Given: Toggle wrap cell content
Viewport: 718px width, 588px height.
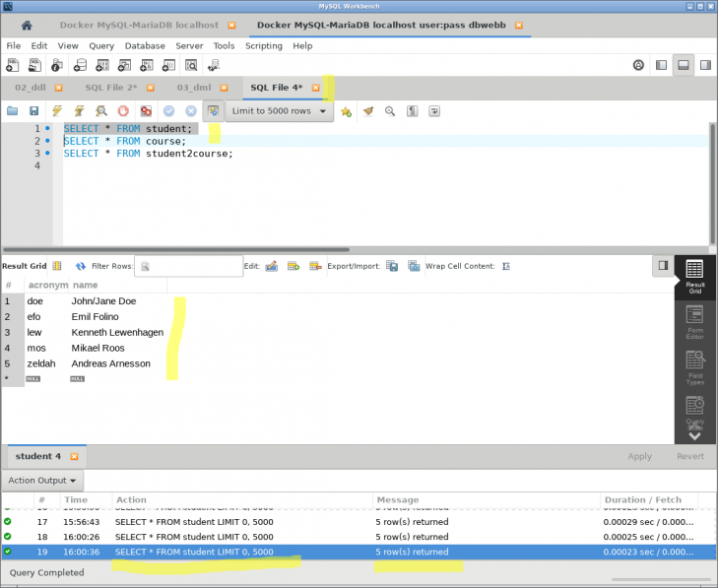Looking at the screenshot, I should coord(506,266).
